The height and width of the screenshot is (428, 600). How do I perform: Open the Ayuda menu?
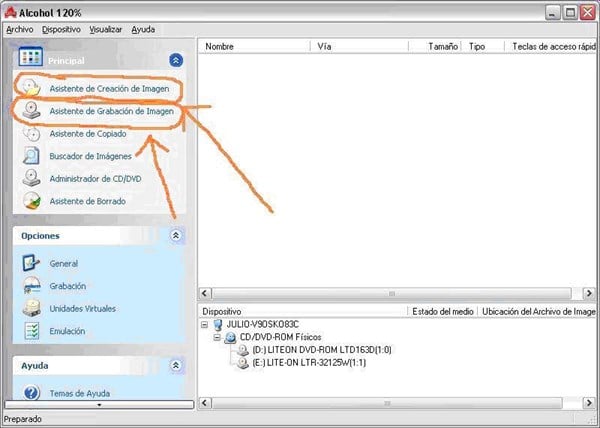(x=143, y=29)
